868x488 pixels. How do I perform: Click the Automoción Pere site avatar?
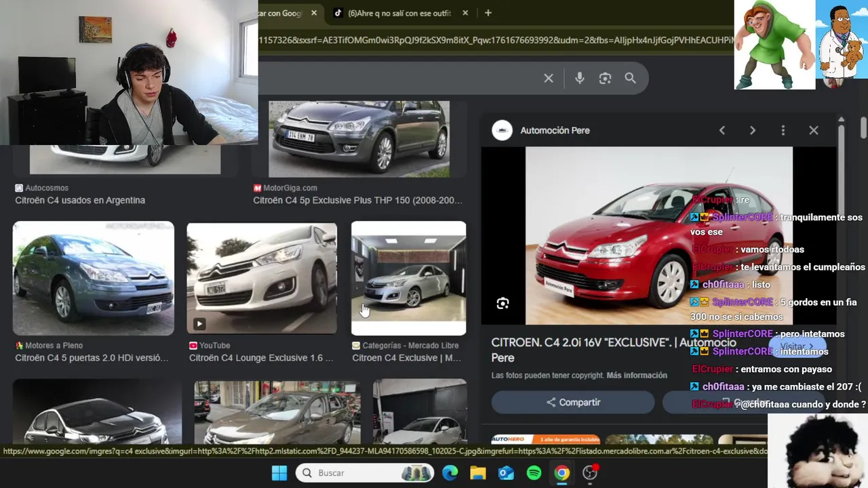[502, 130]
